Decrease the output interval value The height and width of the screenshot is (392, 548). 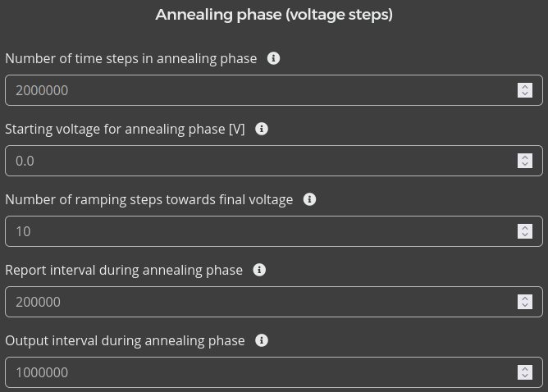click(525, 376)
